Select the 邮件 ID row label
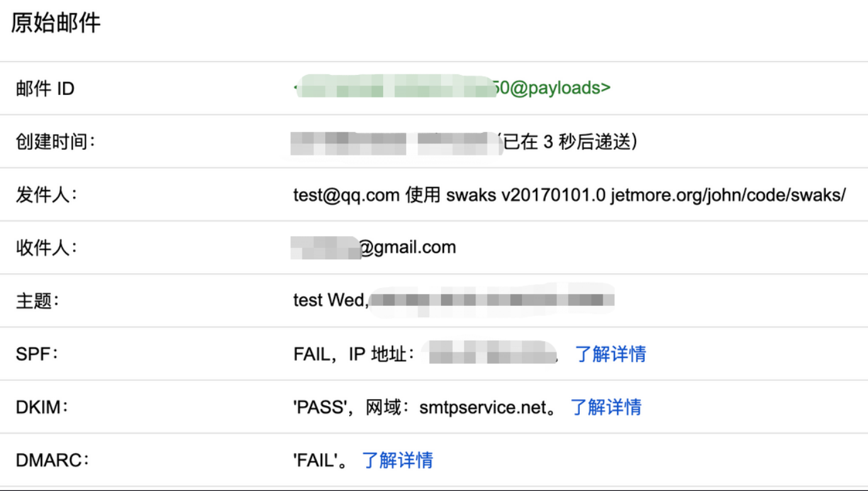The image size is (868, 491). tap(45, 89)
